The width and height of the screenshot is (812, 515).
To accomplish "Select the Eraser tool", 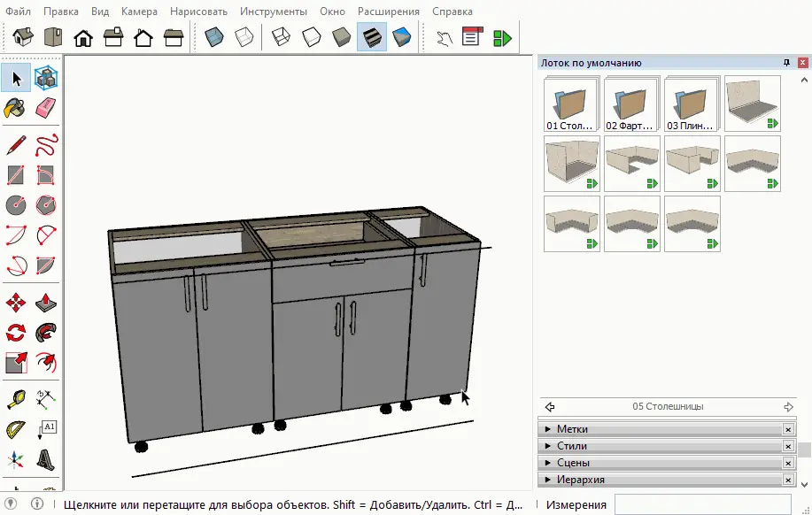I will point(45,108).
